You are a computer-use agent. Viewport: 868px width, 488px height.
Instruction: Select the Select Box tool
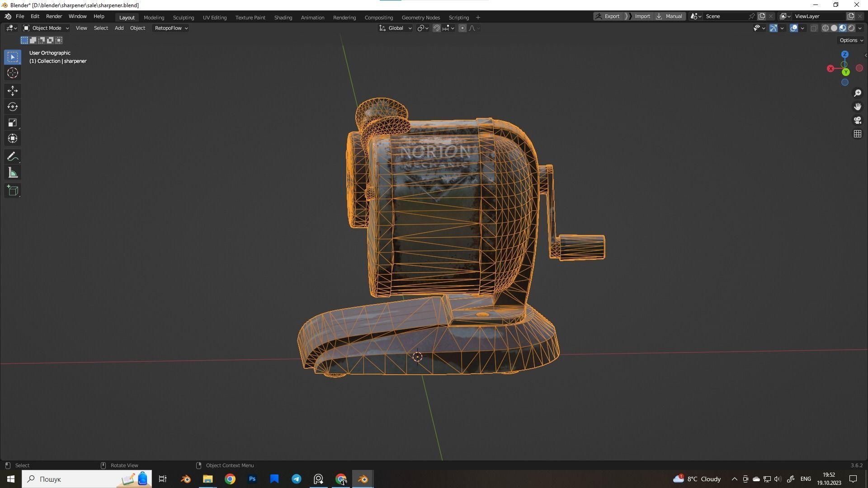point(13,57)
